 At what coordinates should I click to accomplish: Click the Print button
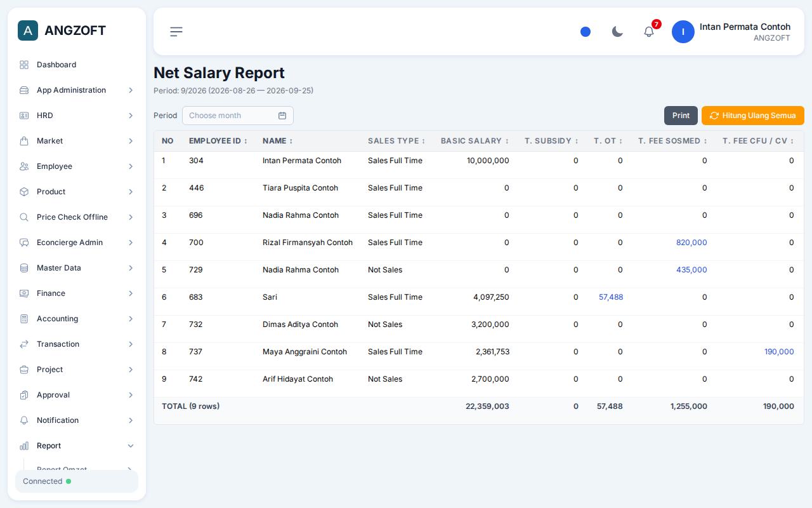(x=681, y=116)
